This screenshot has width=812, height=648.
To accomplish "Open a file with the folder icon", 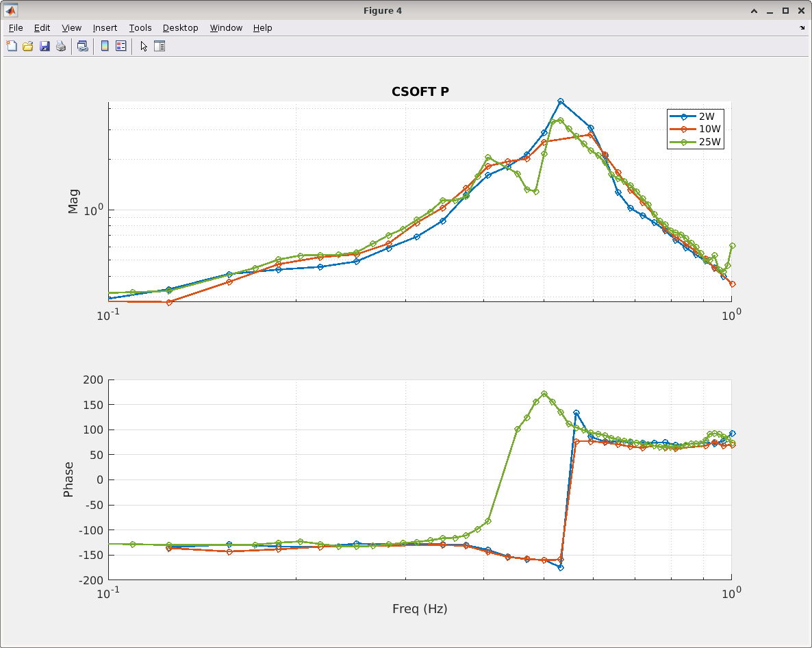I will 28,46.
